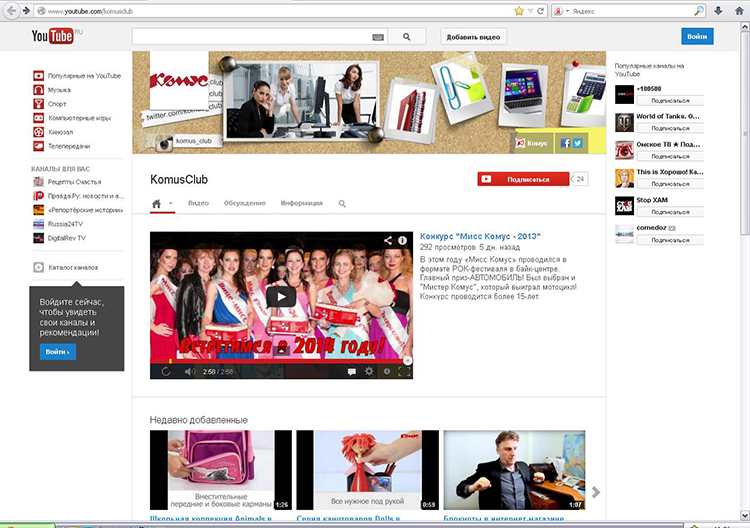Viewport: 750px width, 528px height.
Task: Open browser downloads arrow icon
Action: tap(718, 11)
